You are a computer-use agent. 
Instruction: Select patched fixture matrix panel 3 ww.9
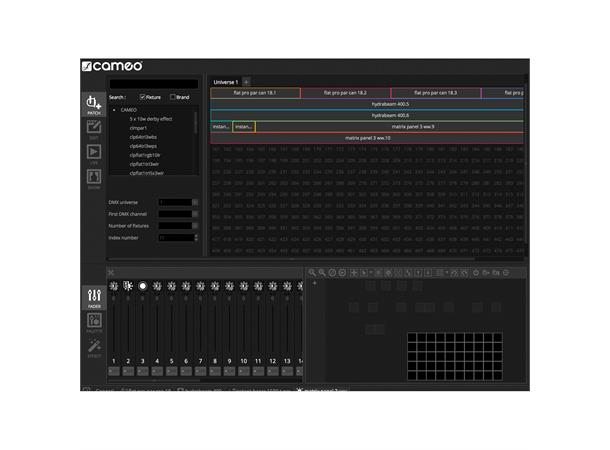click(390, 127)
